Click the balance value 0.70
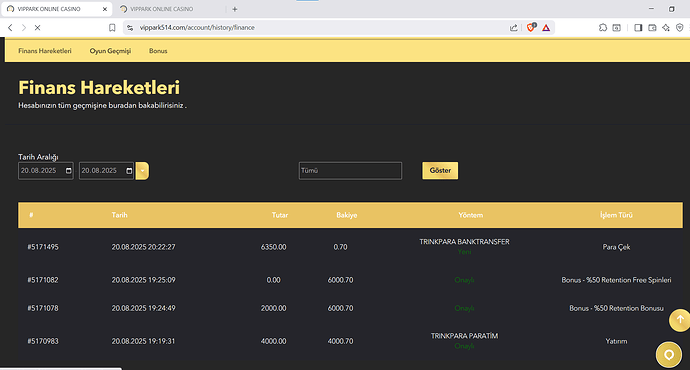This screenshot has width=690, height=370. (x=340, y=247)
